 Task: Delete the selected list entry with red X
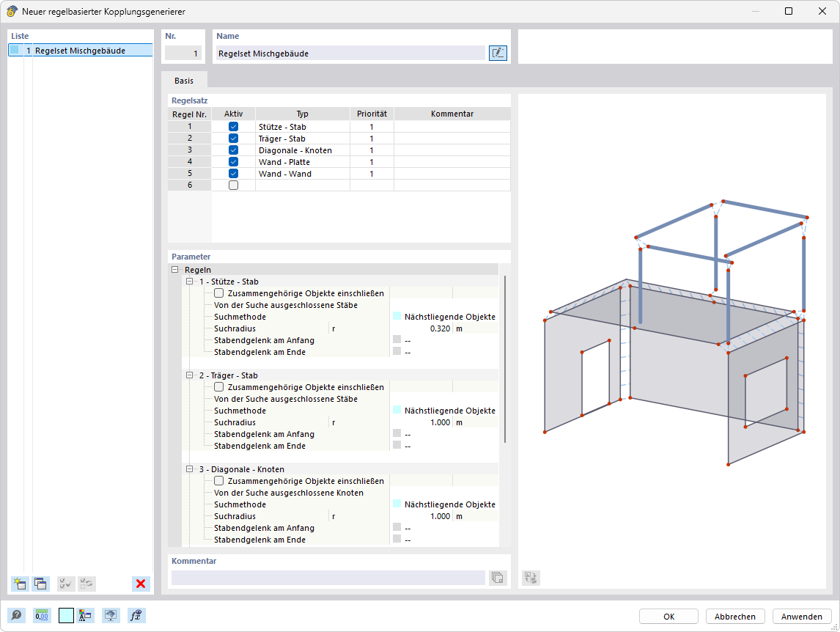click(141, 584)
